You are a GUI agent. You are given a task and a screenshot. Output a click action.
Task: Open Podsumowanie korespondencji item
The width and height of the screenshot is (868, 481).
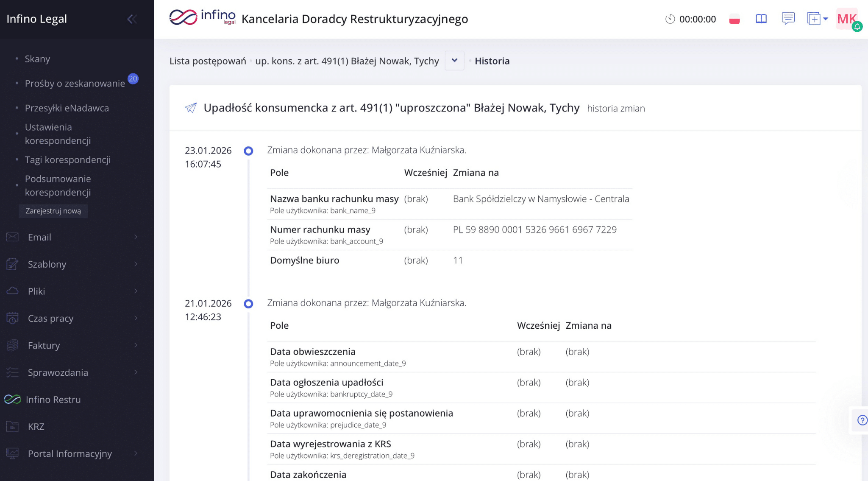58,185
